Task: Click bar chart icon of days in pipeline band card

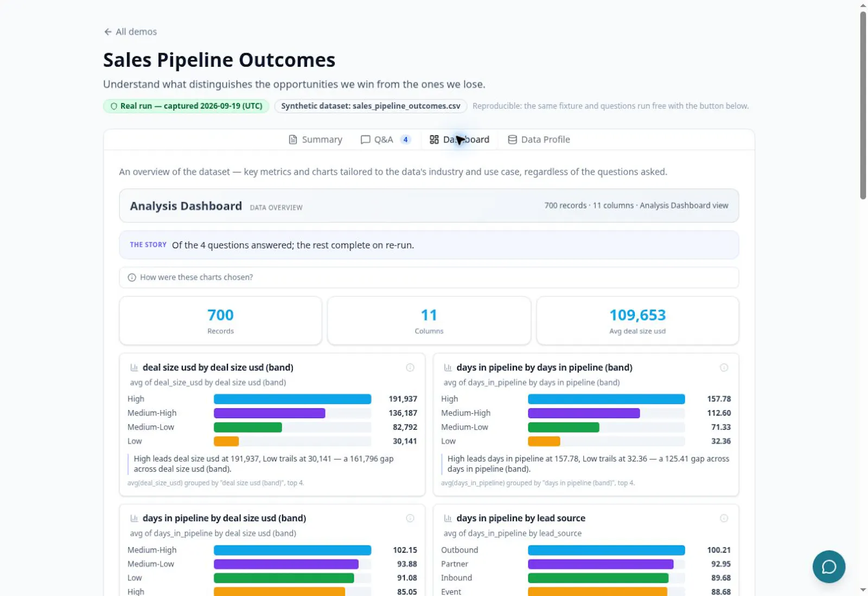Action: pyautogui.click(x=448, y=368)
